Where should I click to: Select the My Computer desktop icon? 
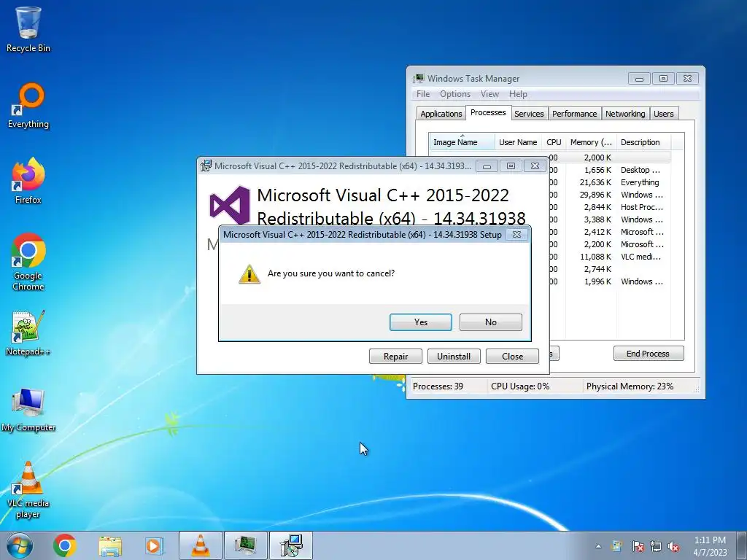pos(28,410)
